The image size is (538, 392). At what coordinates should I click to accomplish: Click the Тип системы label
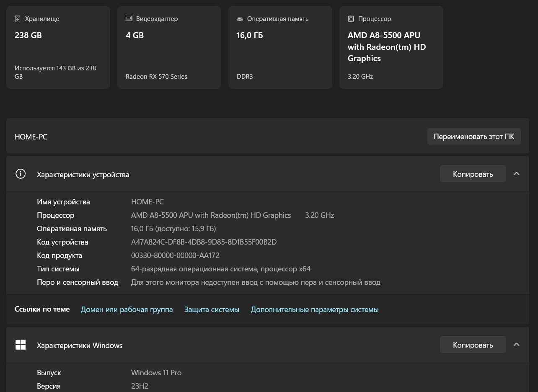click(x=58, y=269)
